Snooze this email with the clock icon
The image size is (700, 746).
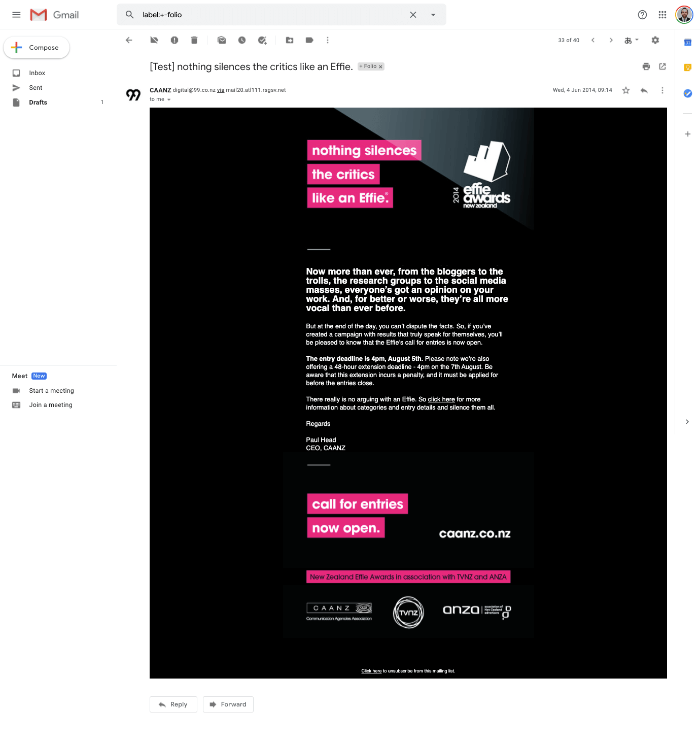(242, 40)
